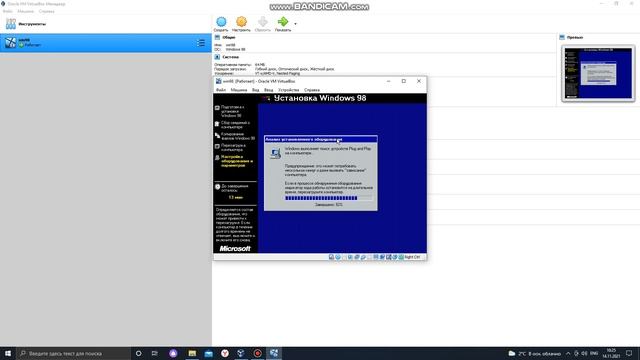Click the Microsoft logo in setup
This screenshot has height=360, width=640.
235,248
